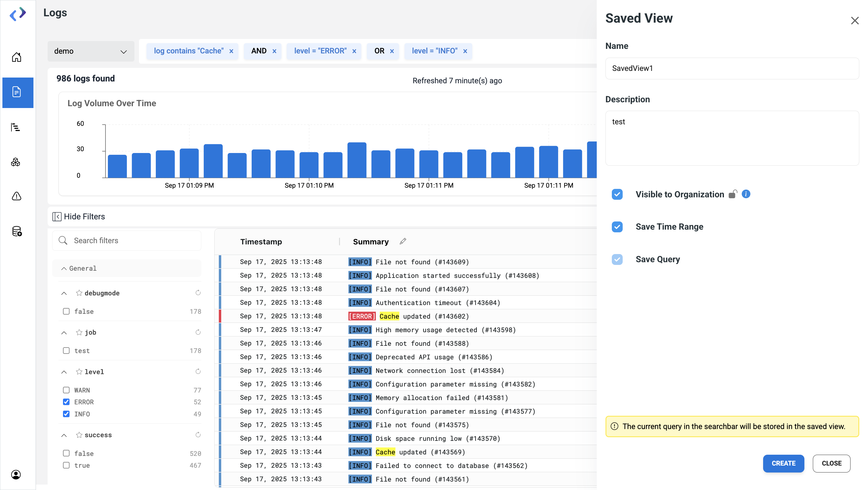Click the info icon beside Visible to Organization
The width and height of the screenshot is (868, 490).
tap(746, 194)
